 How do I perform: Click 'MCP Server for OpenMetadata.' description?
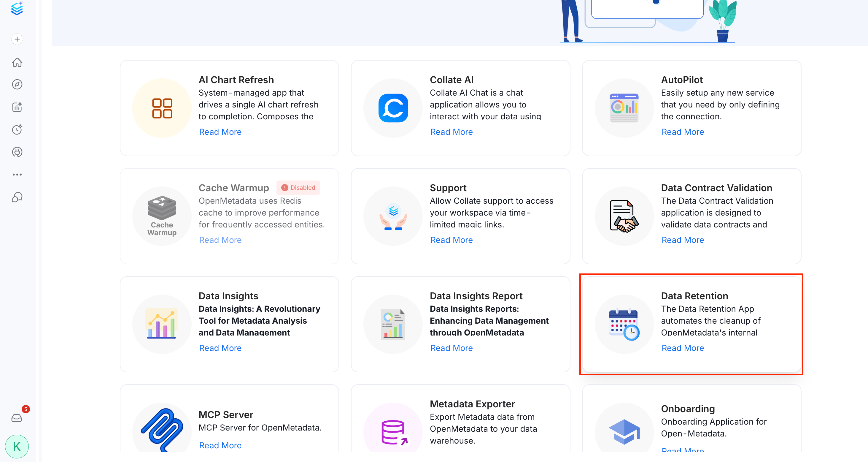[260, 427]
